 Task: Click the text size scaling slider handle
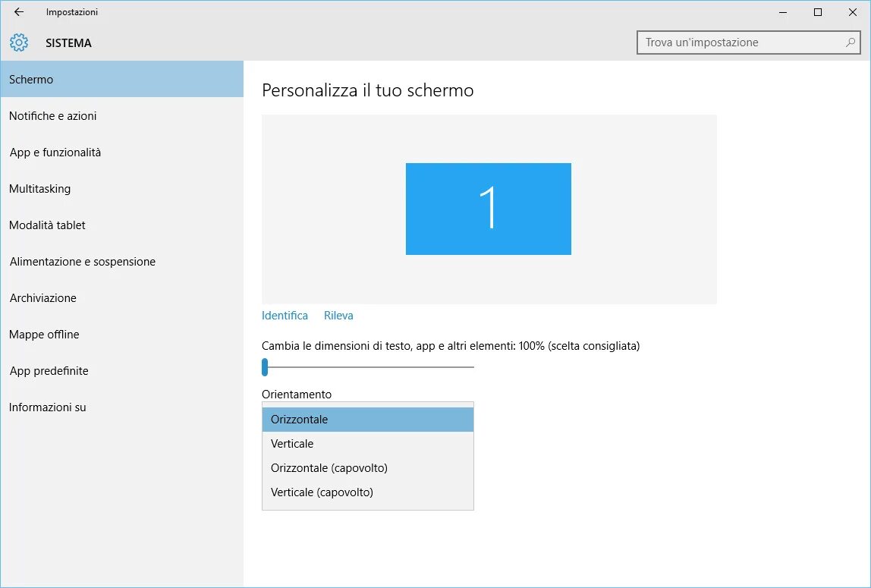(x=265, y=367)
